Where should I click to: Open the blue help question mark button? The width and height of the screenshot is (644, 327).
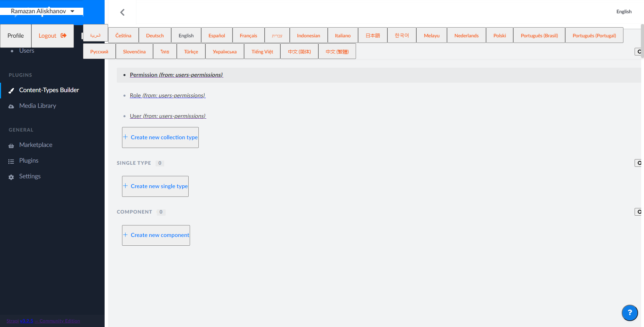point(630,313)
